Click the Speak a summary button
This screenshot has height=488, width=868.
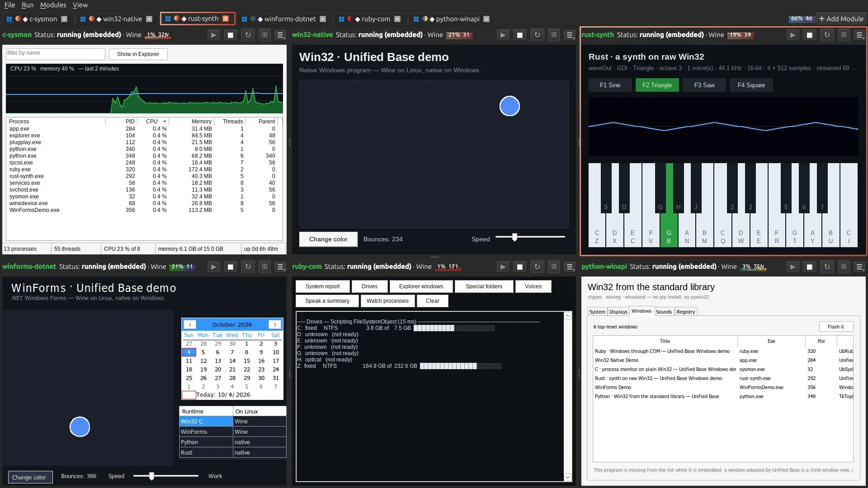[327, 301]
